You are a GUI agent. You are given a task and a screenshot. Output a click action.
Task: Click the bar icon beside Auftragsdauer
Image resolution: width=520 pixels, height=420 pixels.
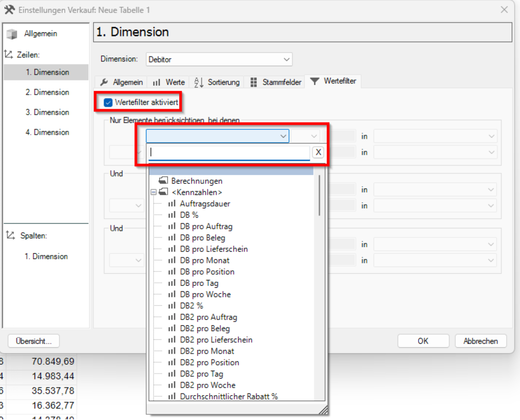[172, 204]
